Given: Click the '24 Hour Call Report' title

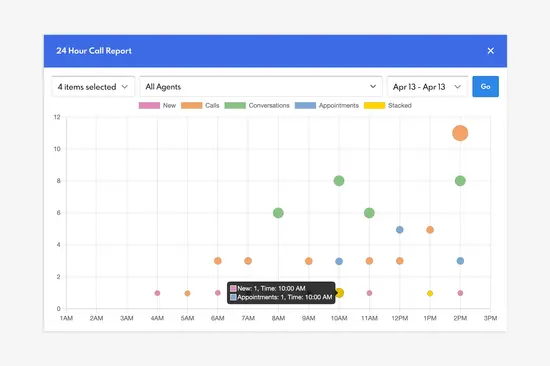Looking at the screenshot, I should (x=94, y=51).
